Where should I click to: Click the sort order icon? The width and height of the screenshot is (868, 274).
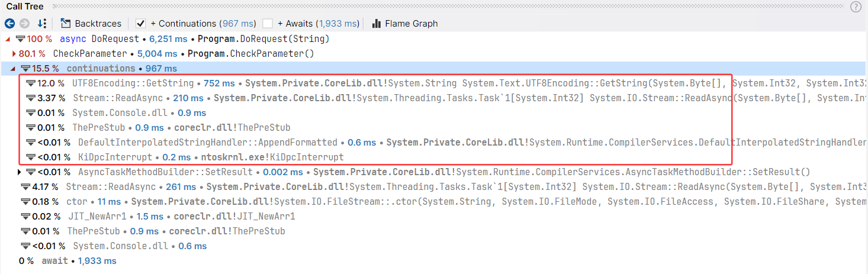pyautogui.click(x=41, y=24)
